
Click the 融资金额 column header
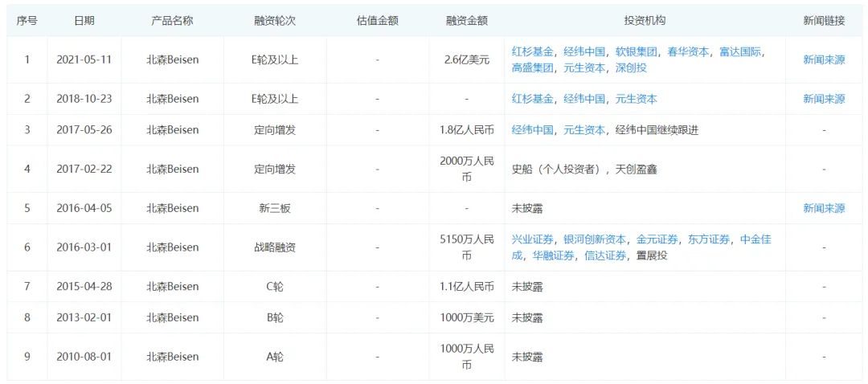[467, 21]
